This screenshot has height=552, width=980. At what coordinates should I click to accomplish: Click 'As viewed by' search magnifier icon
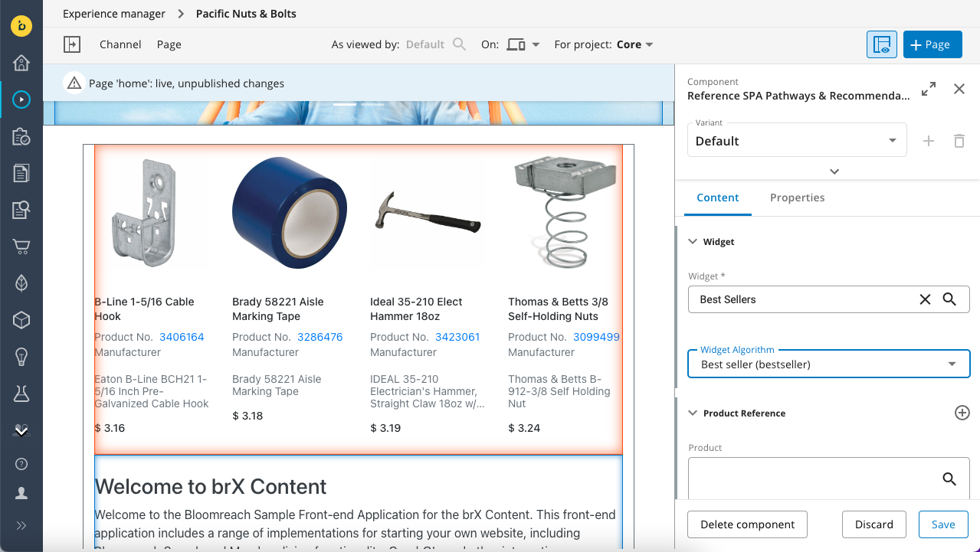[459, 44]
